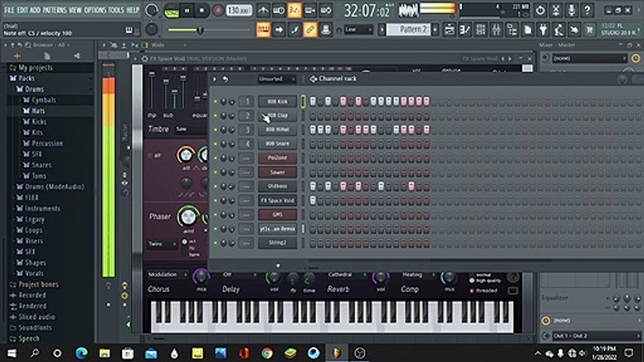Viewport: 644px width, 362px height.
Task: Toggle Pattern/Song mode button
Action: click(172, 10)
